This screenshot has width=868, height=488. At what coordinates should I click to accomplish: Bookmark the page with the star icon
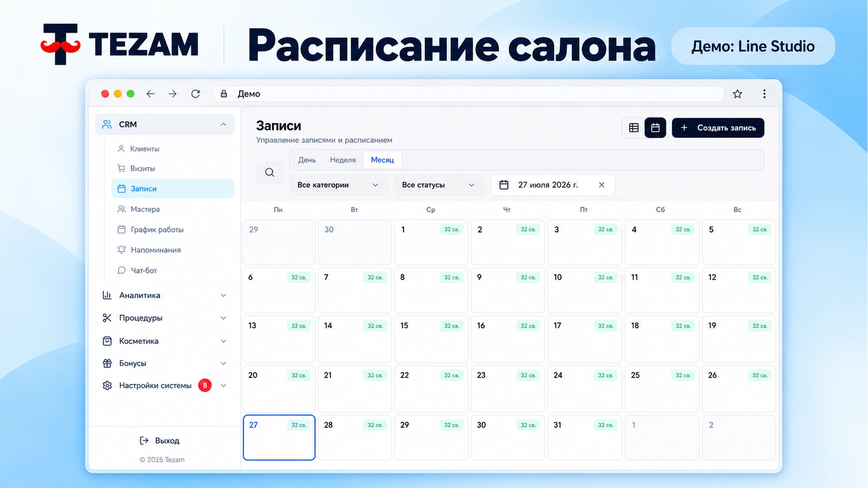[x=737, y=94]
